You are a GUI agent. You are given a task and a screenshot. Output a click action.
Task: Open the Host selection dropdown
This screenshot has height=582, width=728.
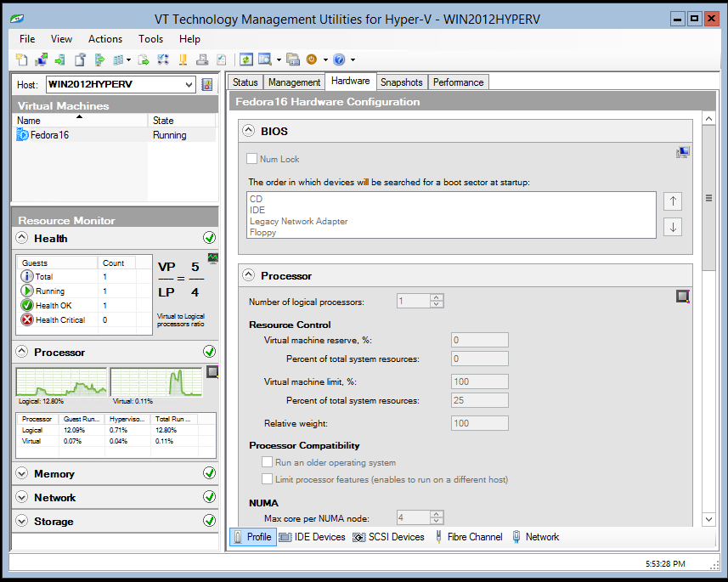point(190,84)
